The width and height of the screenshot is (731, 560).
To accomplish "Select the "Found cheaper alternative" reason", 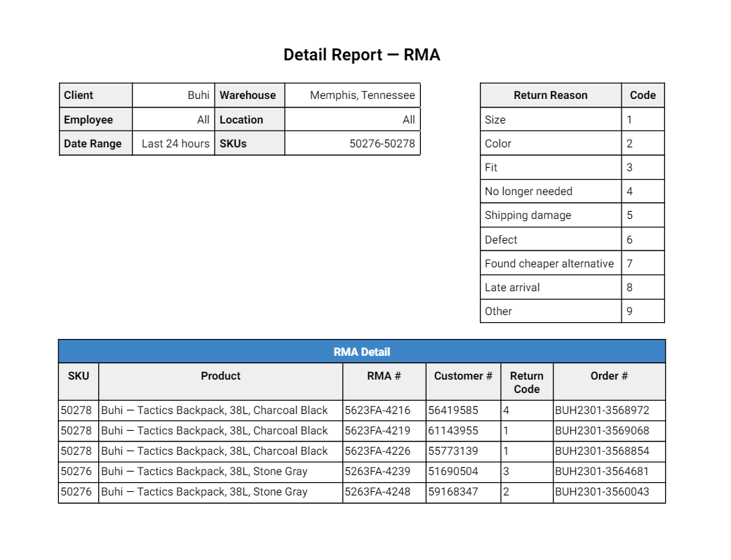I will (x=549, y=263).
